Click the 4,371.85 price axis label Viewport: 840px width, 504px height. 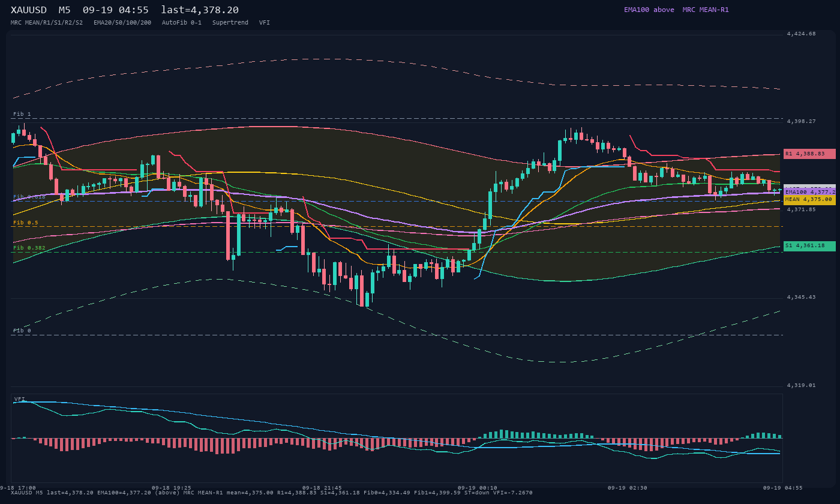(x=801, y=209)
